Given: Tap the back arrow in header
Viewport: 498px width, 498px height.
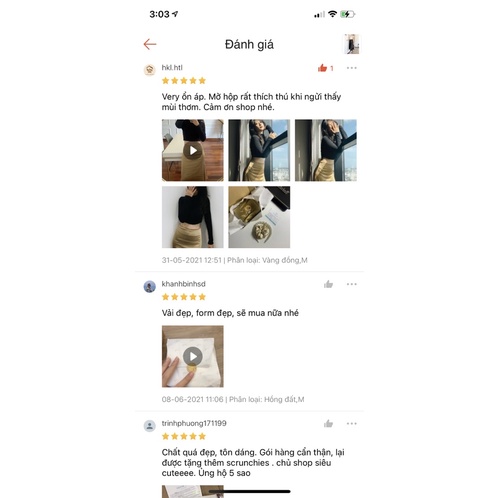Looking at the screenshot, I should [150, 44].
